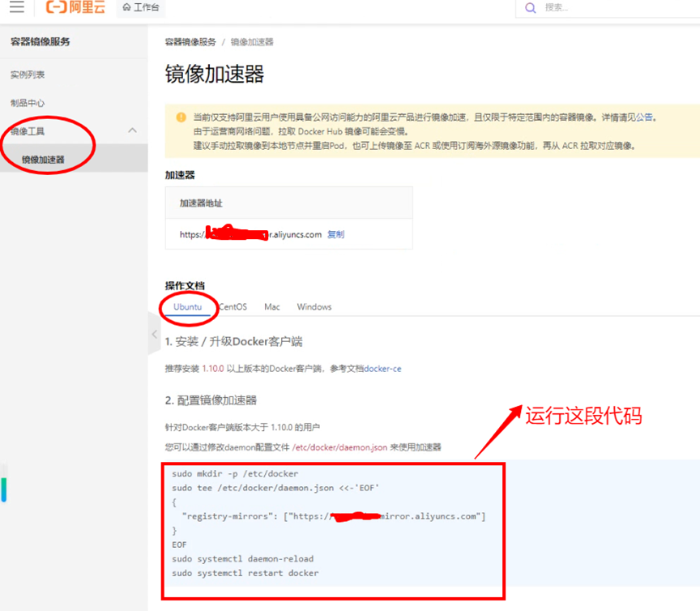
Task: Click the 操作文档 section heading
Action: 185,286
